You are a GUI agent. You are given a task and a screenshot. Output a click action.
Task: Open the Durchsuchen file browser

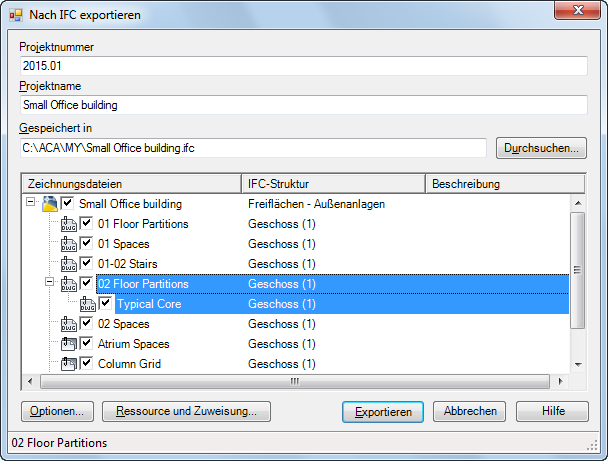click(x=541, y=149)
